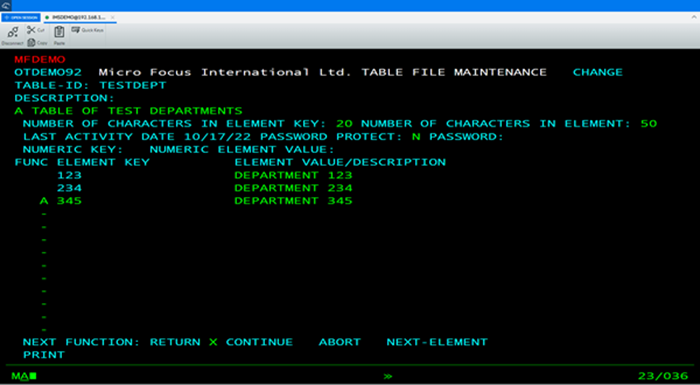Close the IMSDEMO session tab
This screenshot has height=385, width=700.
click(x=112, y=17)
